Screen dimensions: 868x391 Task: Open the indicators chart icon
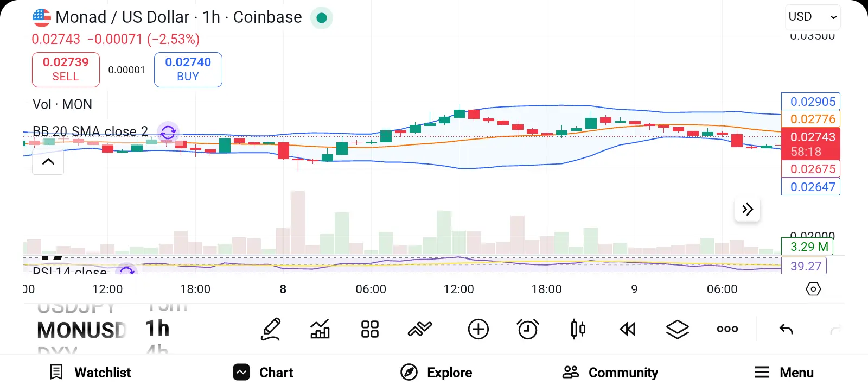pos(320,329)
